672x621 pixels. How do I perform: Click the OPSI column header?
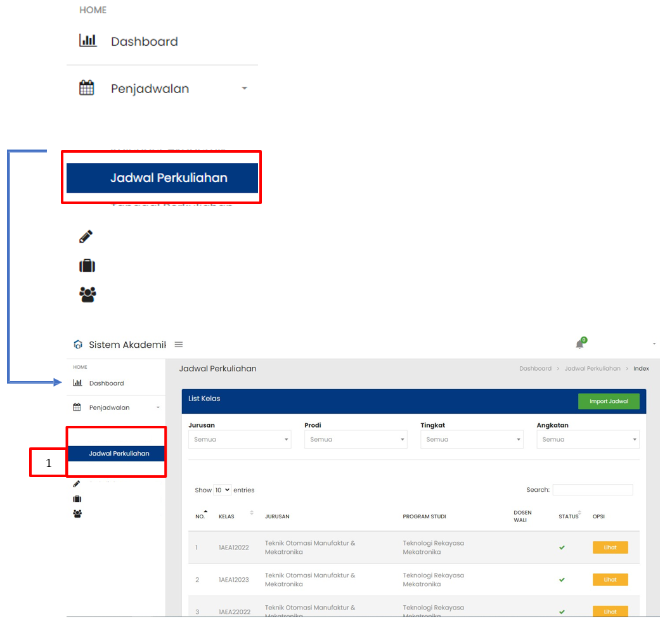598,516
